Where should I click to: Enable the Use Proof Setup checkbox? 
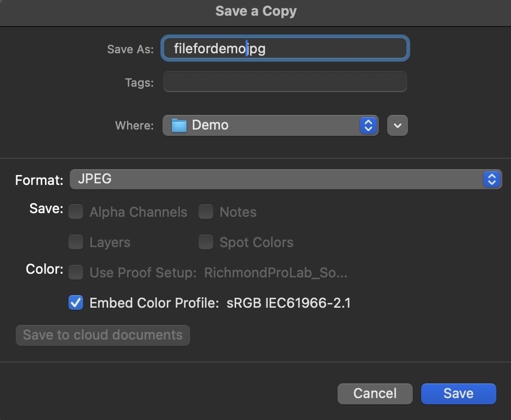coord(76,272)
